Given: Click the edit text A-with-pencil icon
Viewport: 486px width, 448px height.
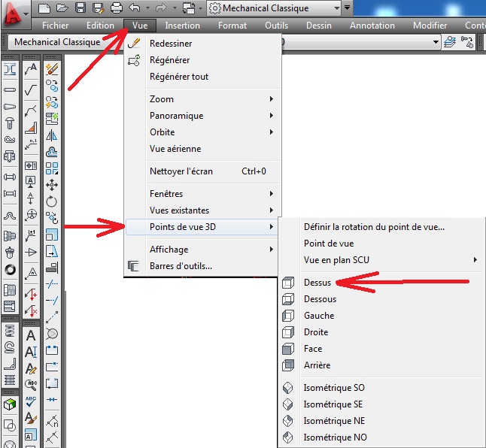Looking at the screenshot, I should [x=31, y=368].
